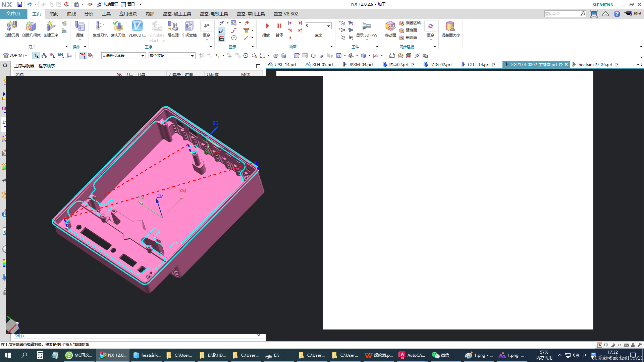Image resolution: width=644 pixels, height=362 pixels.
Task: Expand the 刀片 group options arrow
Action: (66, 47)
